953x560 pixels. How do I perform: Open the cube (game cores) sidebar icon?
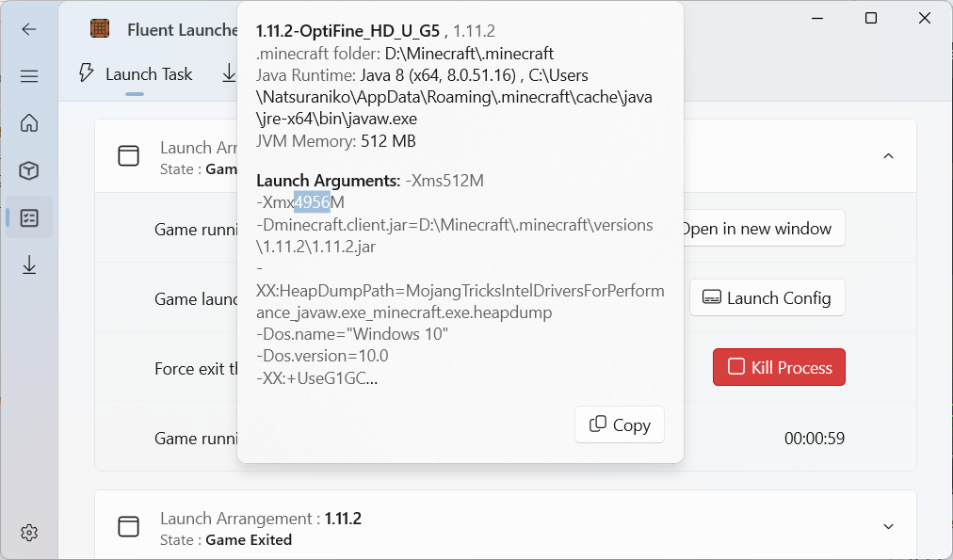point(29,170)
